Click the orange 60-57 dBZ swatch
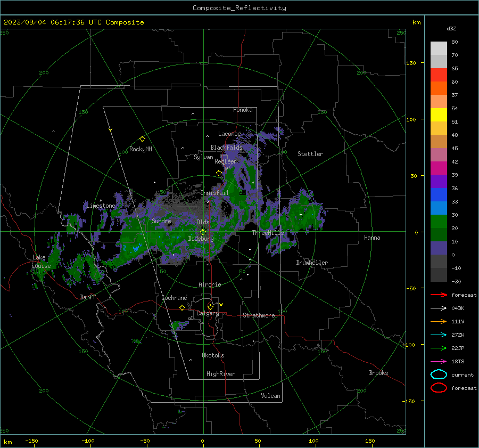The width and height of the screenshot is (479, 448). 439,88
